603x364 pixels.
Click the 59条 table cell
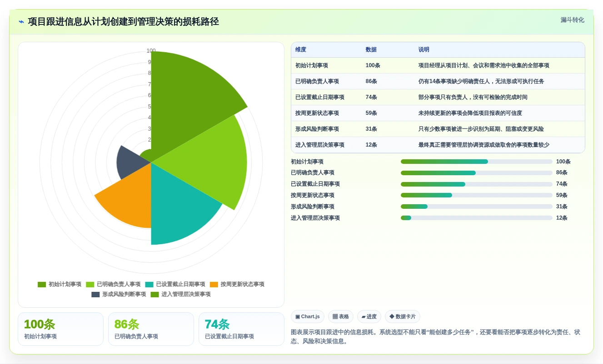372,113
